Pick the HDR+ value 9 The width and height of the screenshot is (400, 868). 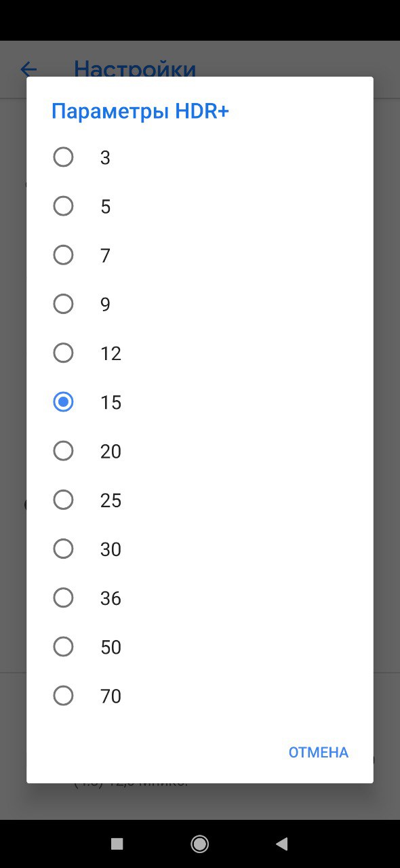(x=63, y=304)
